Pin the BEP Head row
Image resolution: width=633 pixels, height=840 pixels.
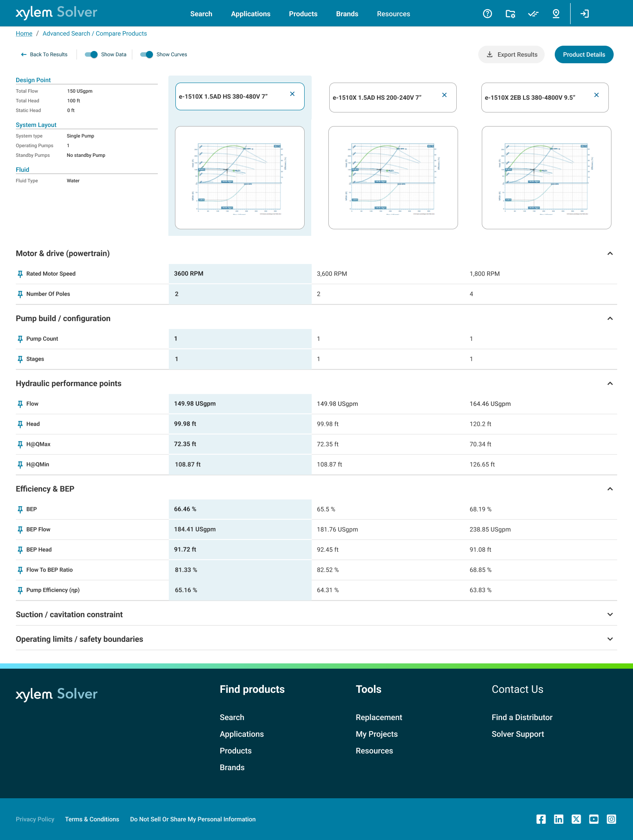point(20,550)
